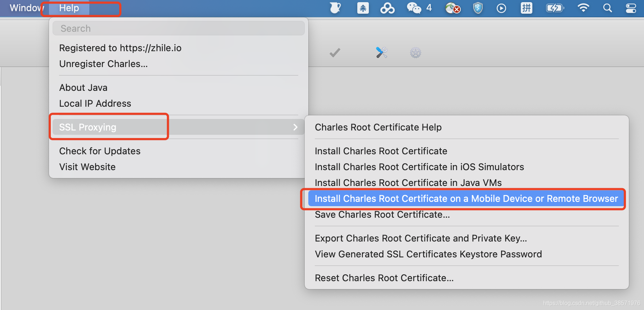Screen dimensions: 644x310
Task: Open Control Center icon in menu bar
Action: coord(631,8)
